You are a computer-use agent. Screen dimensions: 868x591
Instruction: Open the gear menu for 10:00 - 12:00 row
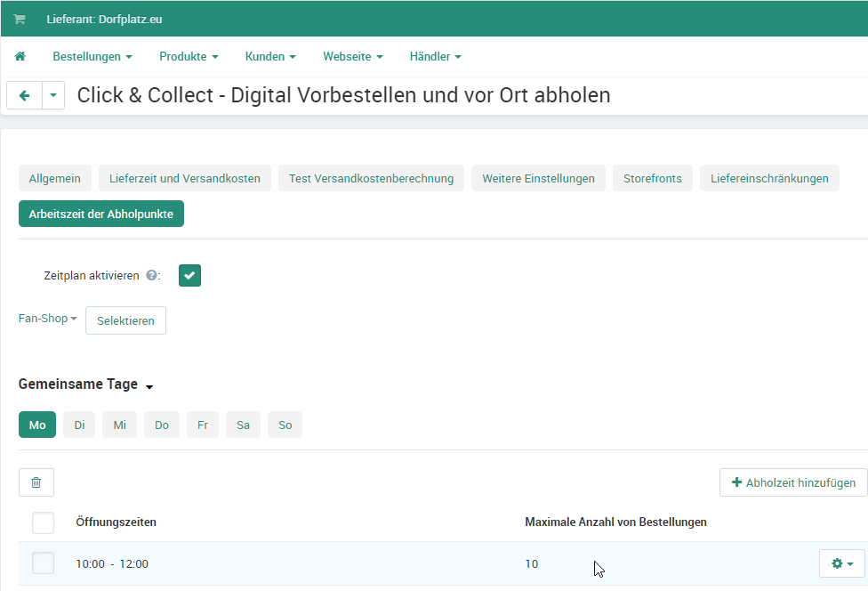tap(842, 563)
